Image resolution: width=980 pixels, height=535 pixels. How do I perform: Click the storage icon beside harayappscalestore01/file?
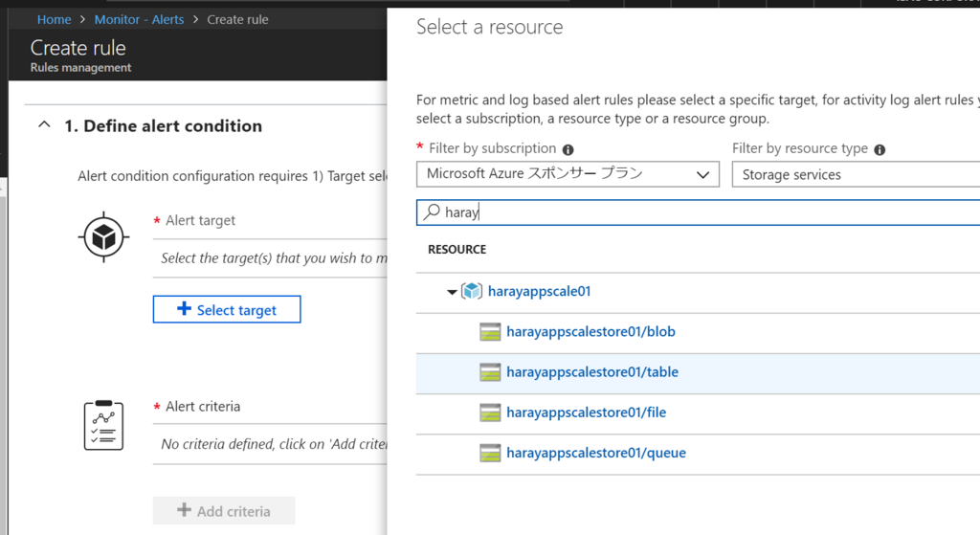pyautogui.click(x=491, y=412)
